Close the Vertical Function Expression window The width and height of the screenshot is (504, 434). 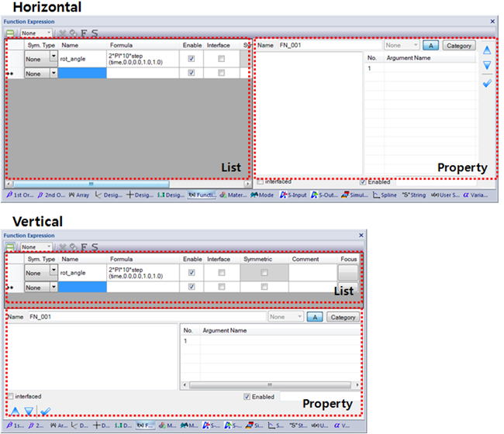pyautogui.click(x=361, y=235)
